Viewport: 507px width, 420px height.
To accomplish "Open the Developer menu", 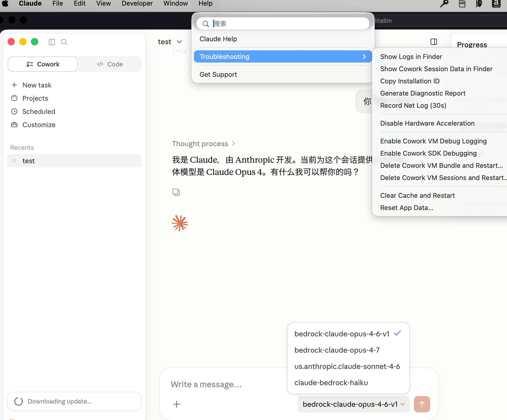I will pyautogui.click(x=137, y=4).
